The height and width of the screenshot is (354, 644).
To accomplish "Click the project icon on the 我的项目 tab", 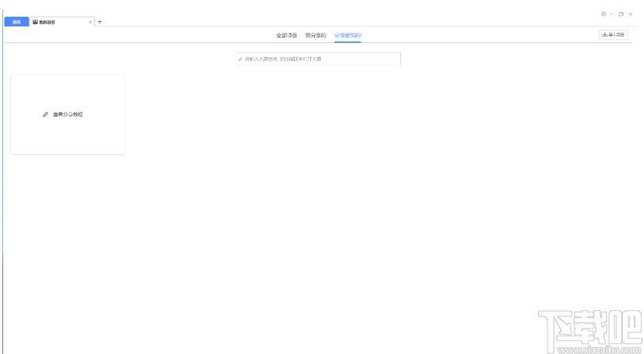I will (x=35, y=22).
